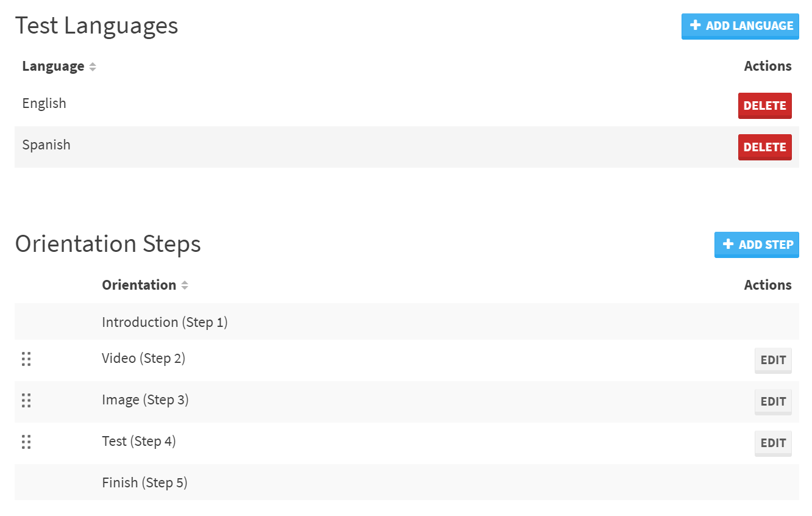Click the Test (Step 4) row text

point(138,442)
